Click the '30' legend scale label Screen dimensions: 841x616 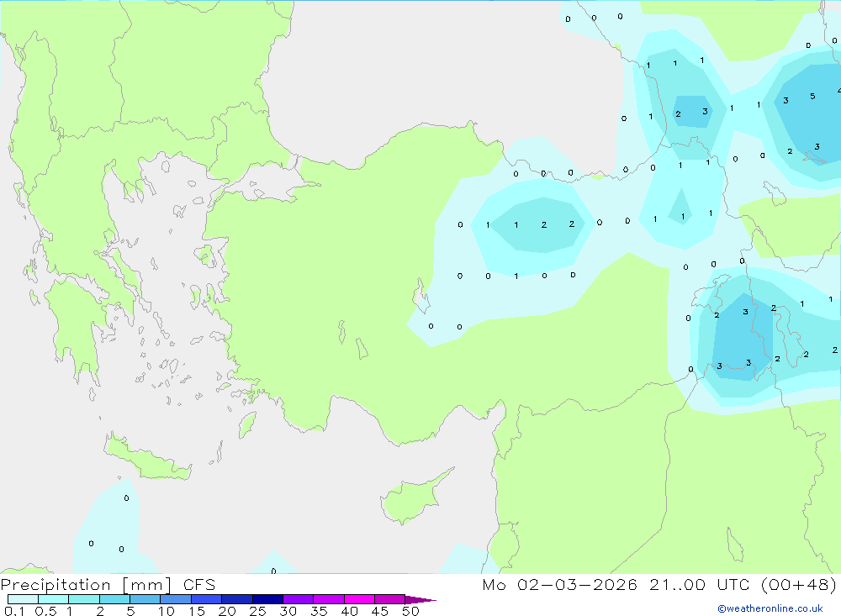tap(288, 611)
